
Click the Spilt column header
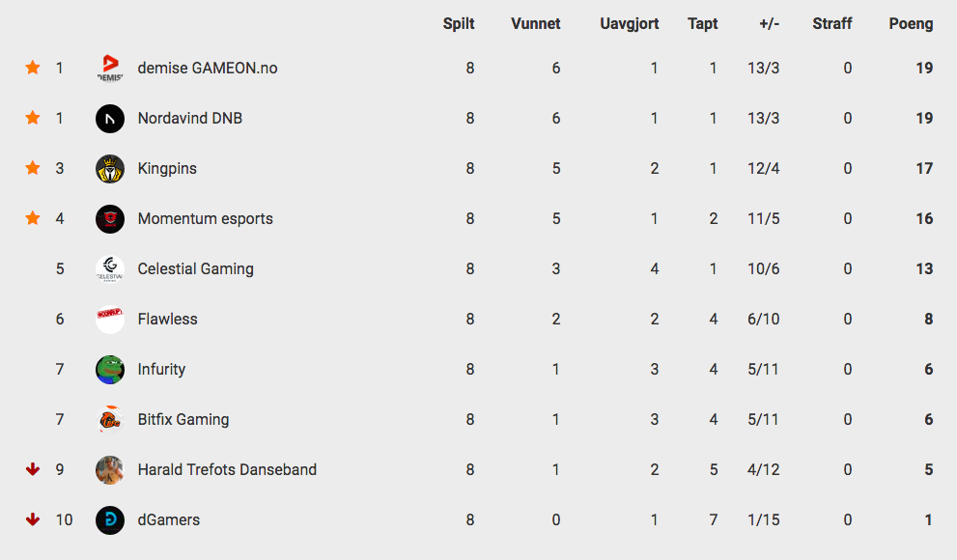click(x=459, y=24)
